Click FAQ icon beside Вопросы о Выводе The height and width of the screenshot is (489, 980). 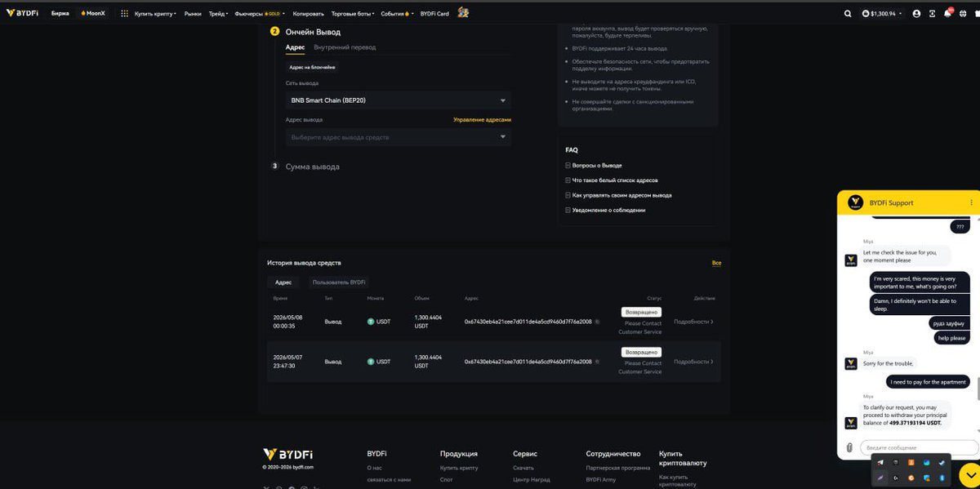coord(568,166)
